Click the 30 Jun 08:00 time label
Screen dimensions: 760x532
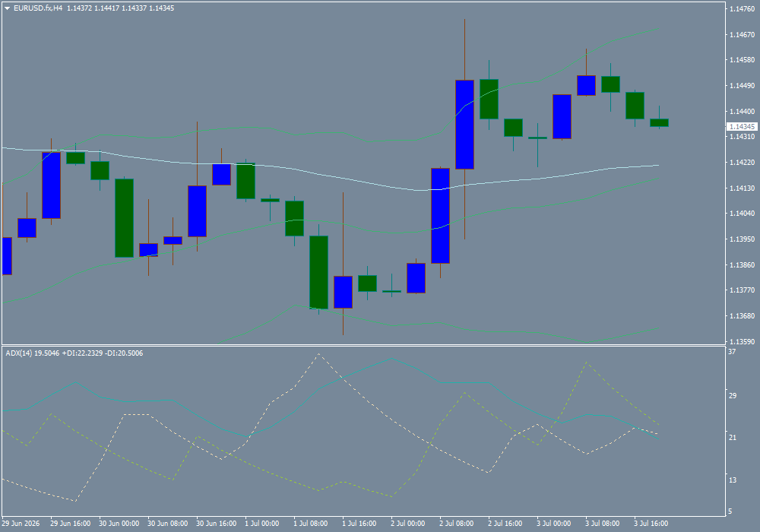point(168,524)
